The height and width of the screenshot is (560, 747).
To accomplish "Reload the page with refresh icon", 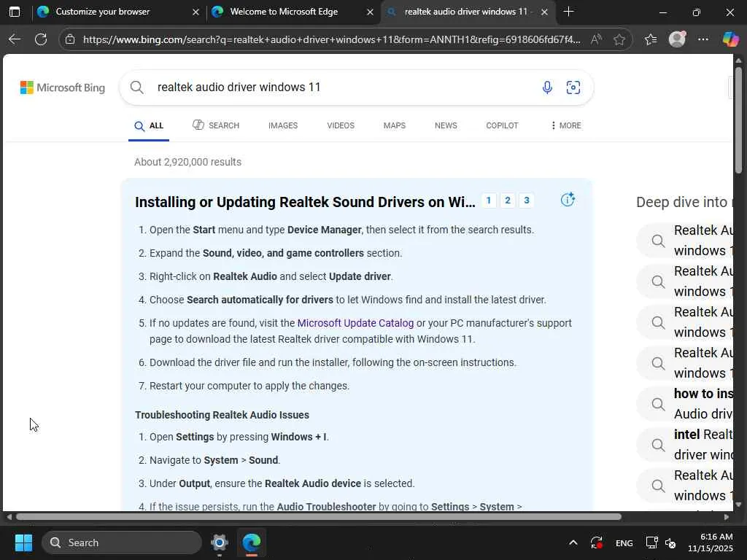I will pyautogui.click(x=41, y=39).
